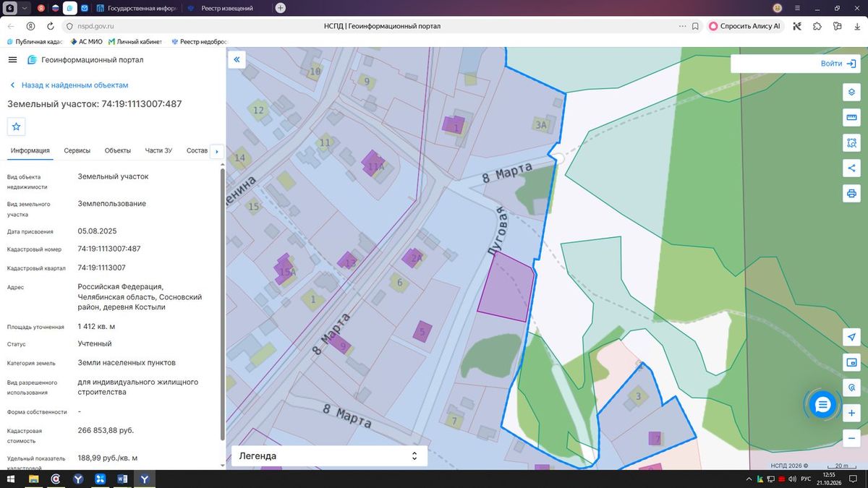Open the portal hamburger menu

(x=12, y=60)
